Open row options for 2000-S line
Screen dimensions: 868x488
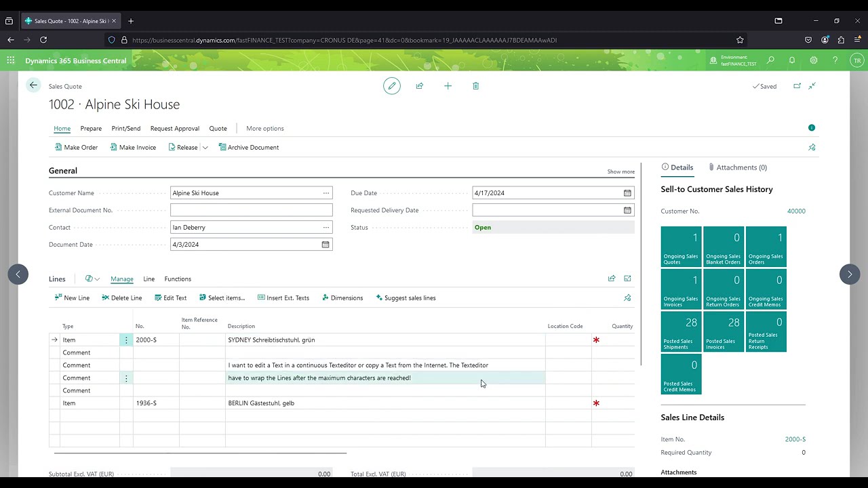(126, 340)
